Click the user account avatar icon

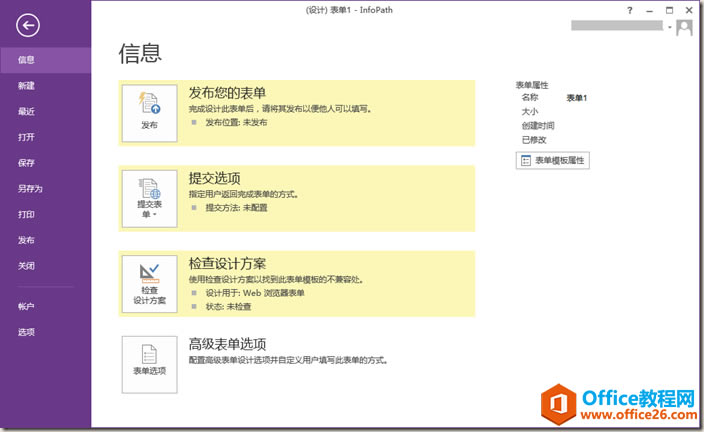[x=684, y=27]
